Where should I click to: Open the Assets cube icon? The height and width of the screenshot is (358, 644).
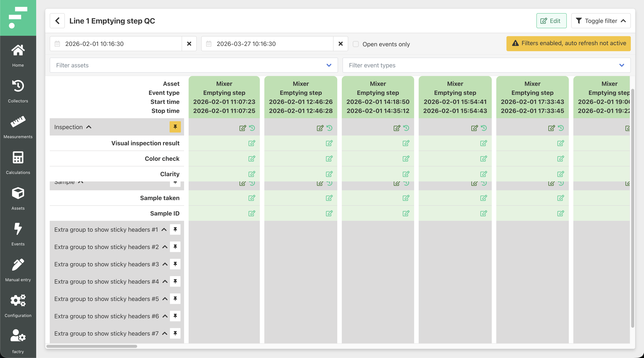point(18,193)
